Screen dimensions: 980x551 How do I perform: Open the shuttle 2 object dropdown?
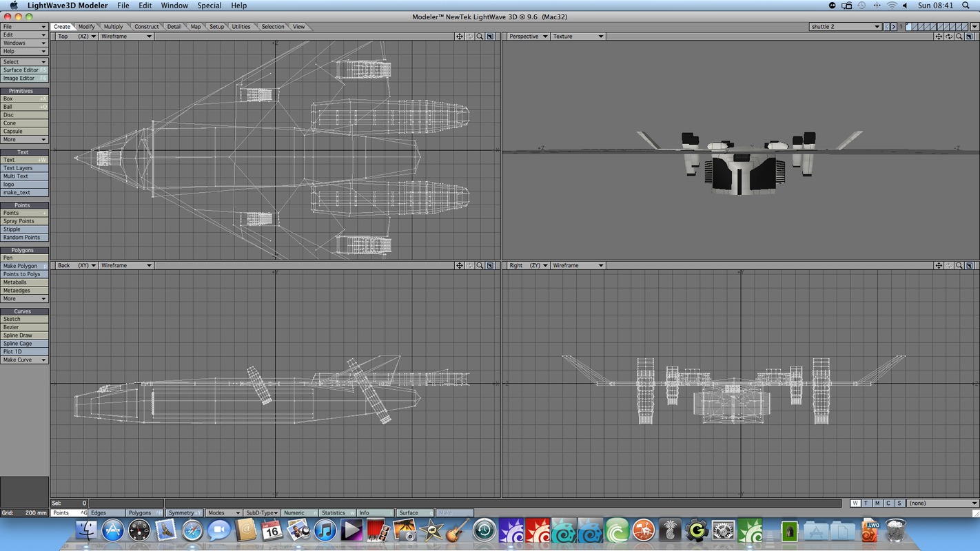(846, 27)
